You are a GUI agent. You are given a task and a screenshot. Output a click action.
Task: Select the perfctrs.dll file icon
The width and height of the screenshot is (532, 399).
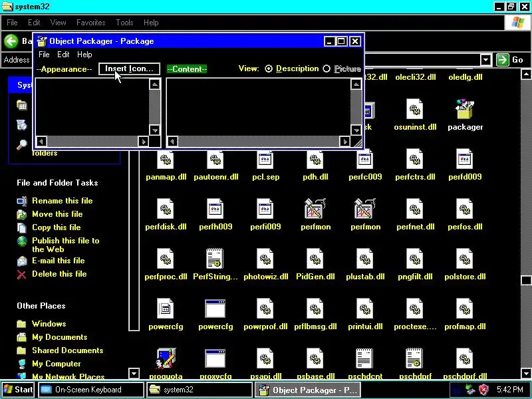[414, 159]
